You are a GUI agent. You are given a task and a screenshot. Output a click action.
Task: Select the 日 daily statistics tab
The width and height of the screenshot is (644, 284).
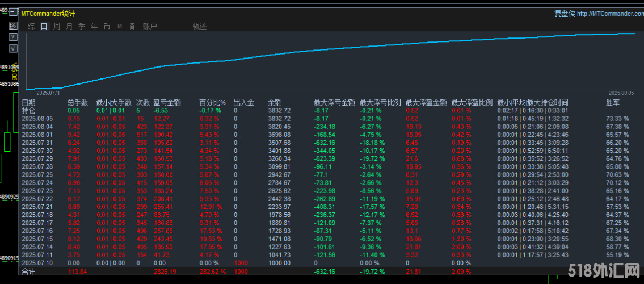click(x=44, y=26)
